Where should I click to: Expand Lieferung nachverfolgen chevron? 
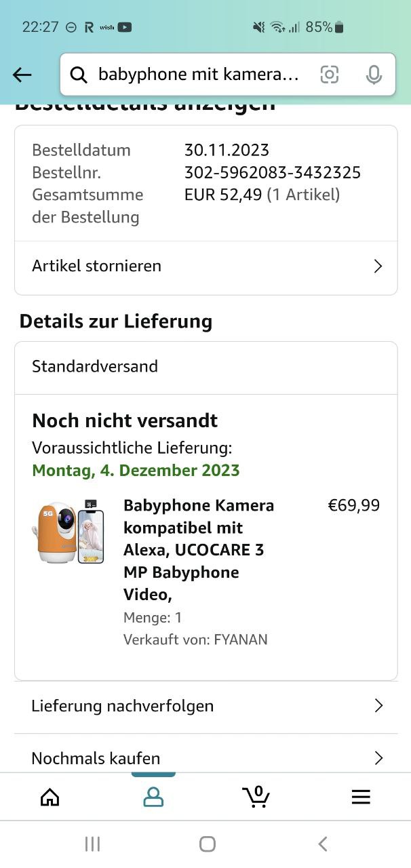coord(378,706)
